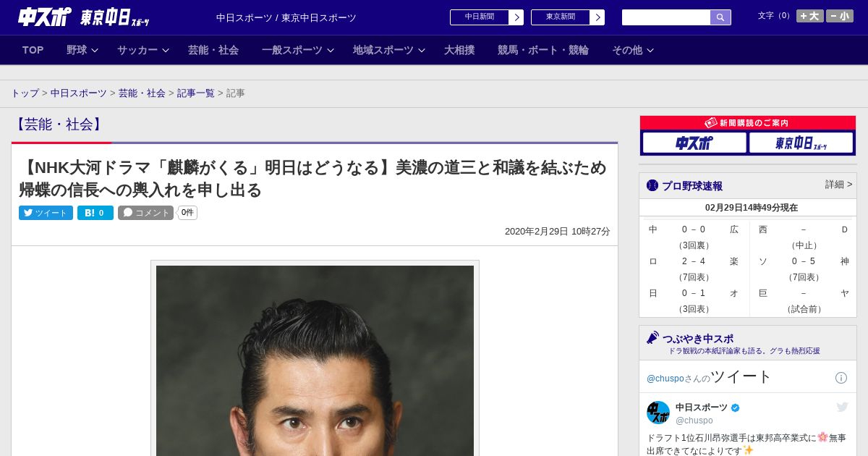The height and width of the screenshot is (456, 868).
Task: Click the 芸能・社会 breadcrumb link
Action: coord(142,93)
